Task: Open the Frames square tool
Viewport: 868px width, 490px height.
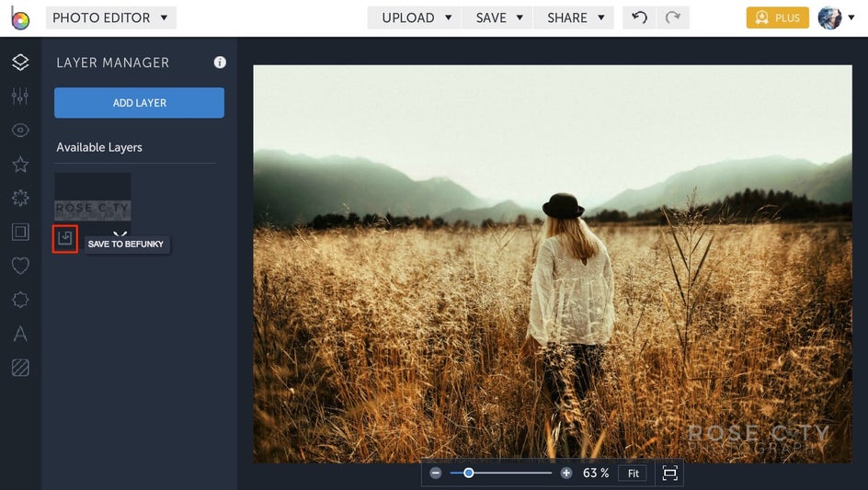Action: pos(20,232)
